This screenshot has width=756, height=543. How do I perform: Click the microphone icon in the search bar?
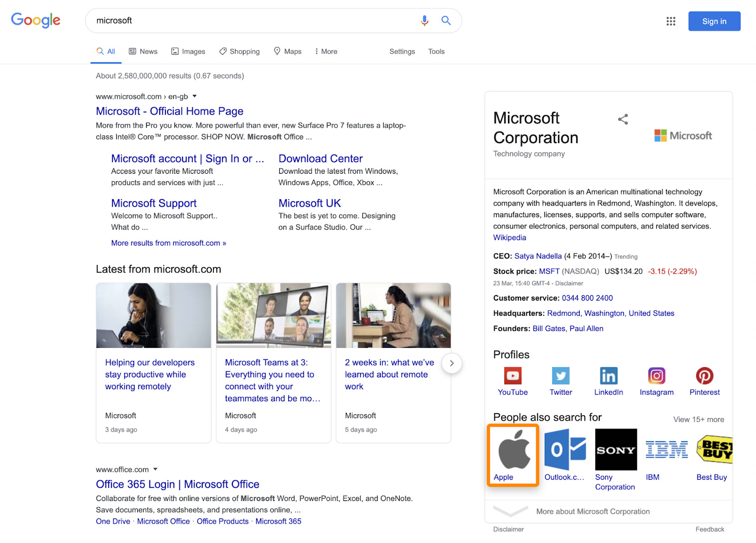click(x=424, y=20)
